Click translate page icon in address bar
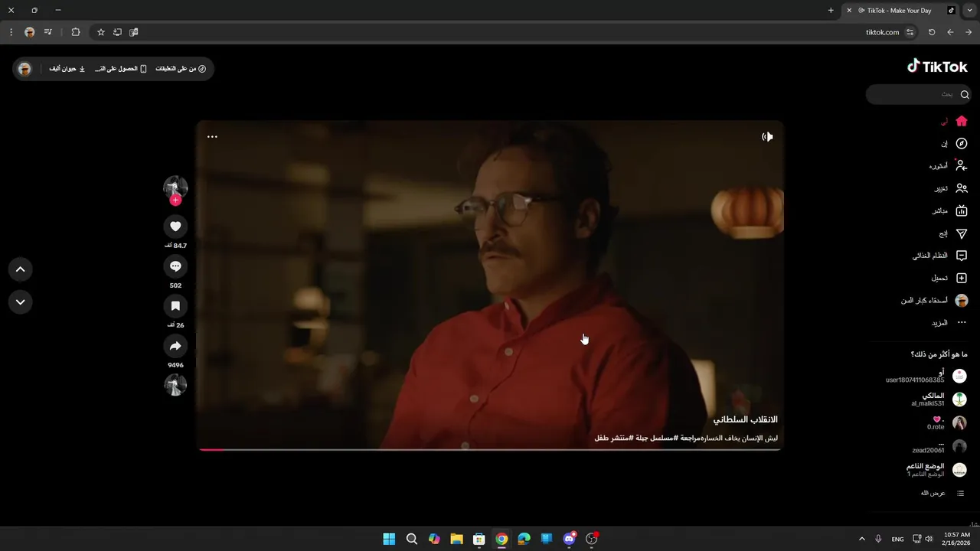Screen dimensions: 980x551 click(x=134, y=32)
